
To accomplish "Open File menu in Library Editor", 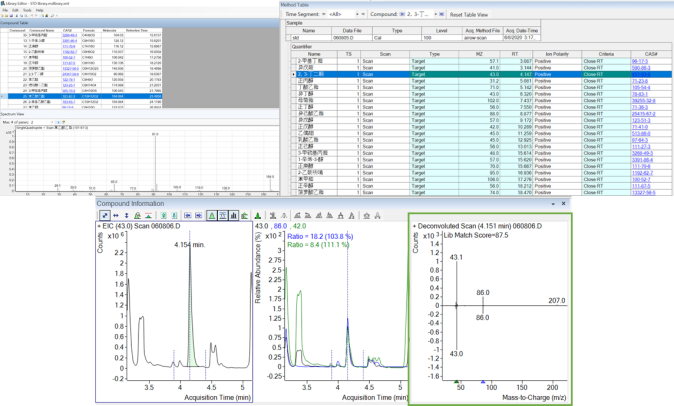I will tap(5, 10).
